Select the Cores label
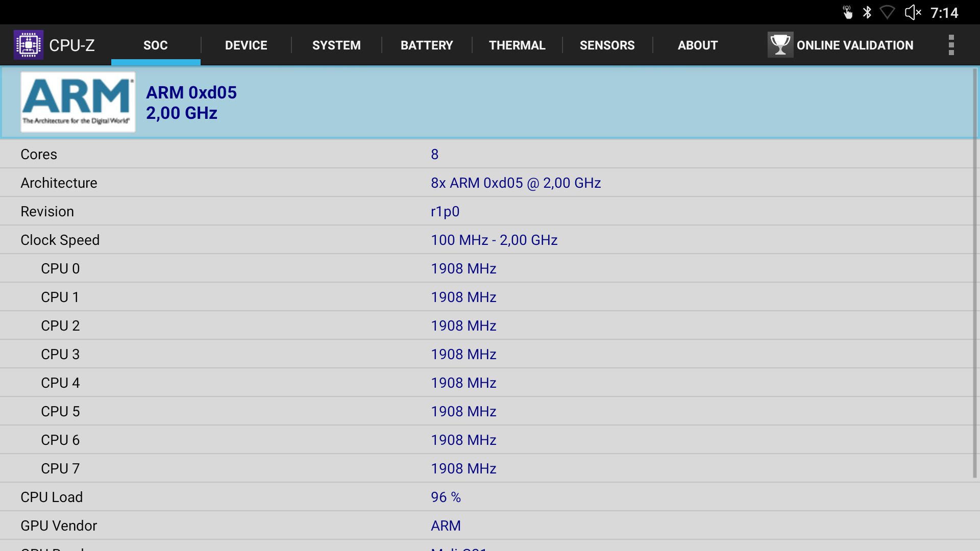 [x=39, y=154]
